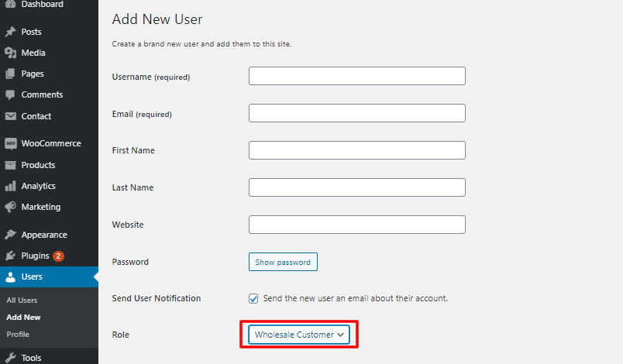
Task: Click the Appearance paintbrush icon
Action: [10, 235]
